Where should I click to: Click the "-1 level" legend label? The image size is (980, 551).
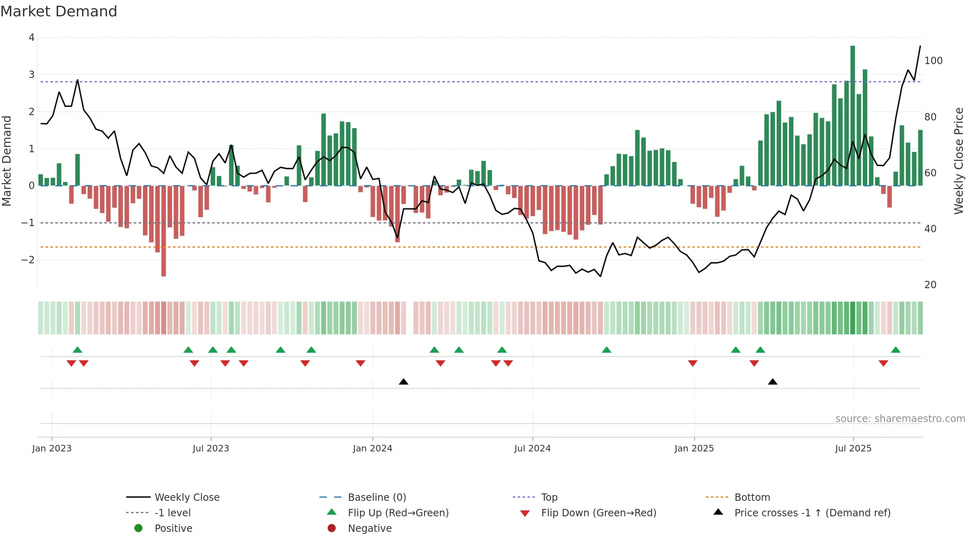173,513
